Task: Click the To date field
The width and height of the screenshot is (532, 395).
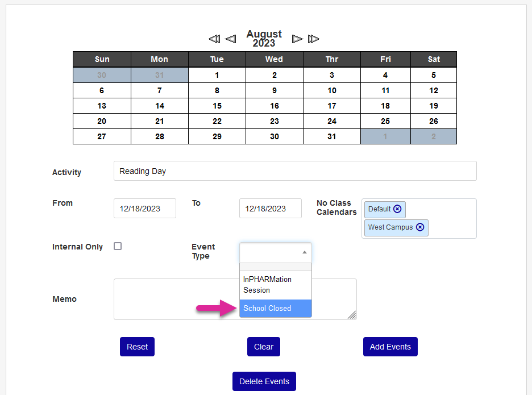Action: (270, 209)
